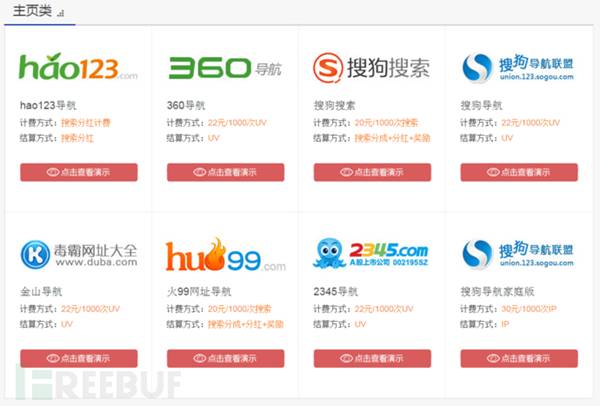600x406 pixels.
Task: View demo for hao123导航
Action: pyautogui.click(x=79, y=172)
